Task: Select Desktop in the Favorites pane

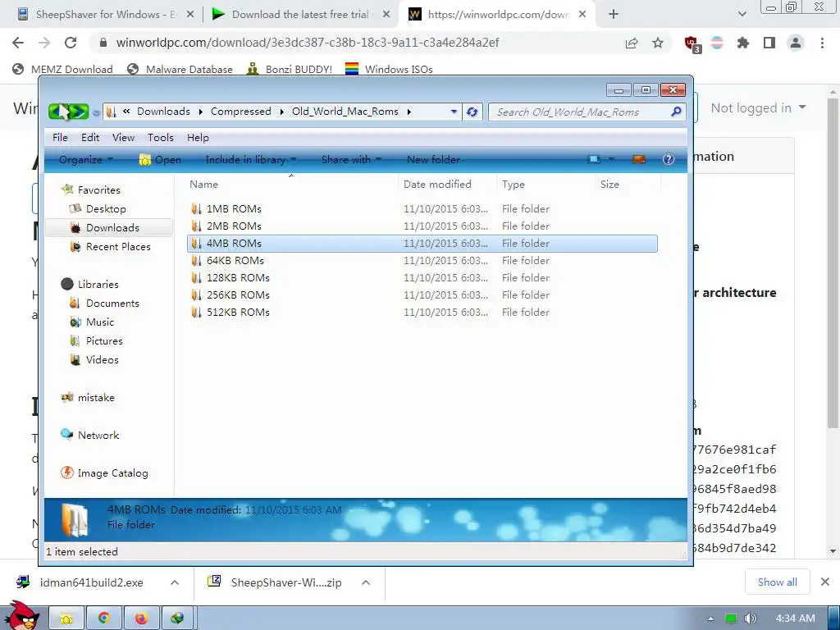Action: (106, 209)
